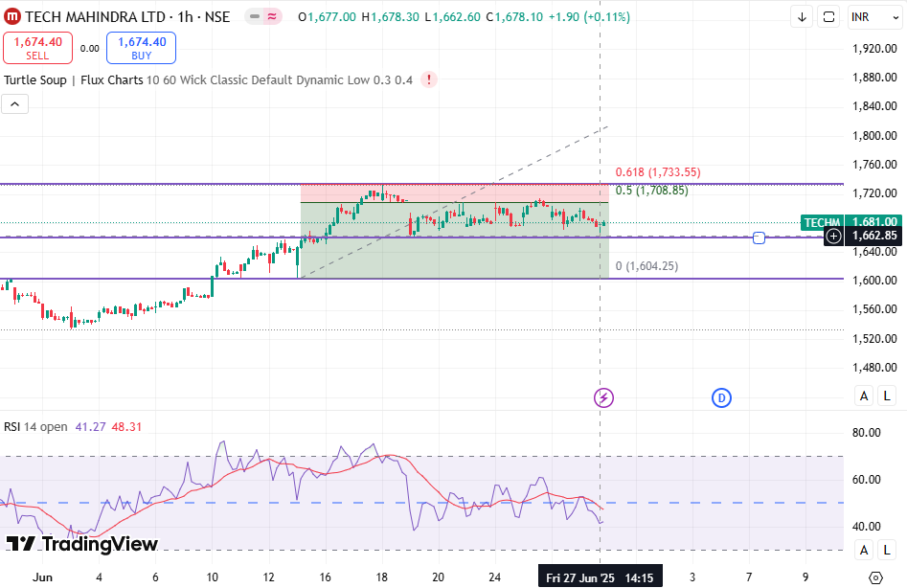Screen dimensions: 907x588
Task: Click the purple lightning event marker
Action: (x=603, y=397)
